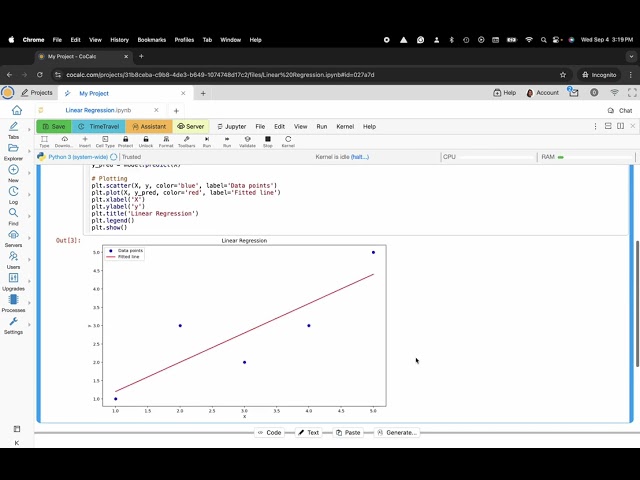Open the Upgrades sidebar panel

13,282
